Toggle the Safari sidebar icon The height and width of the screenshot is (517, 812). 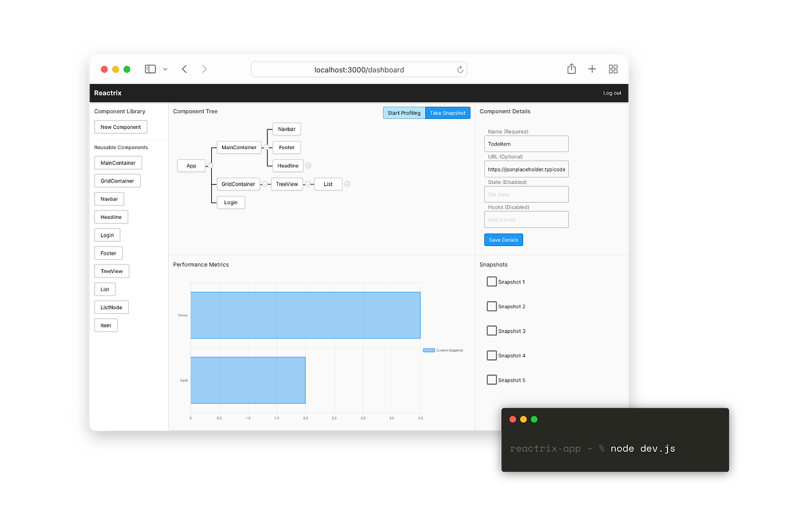coord(150,68)
